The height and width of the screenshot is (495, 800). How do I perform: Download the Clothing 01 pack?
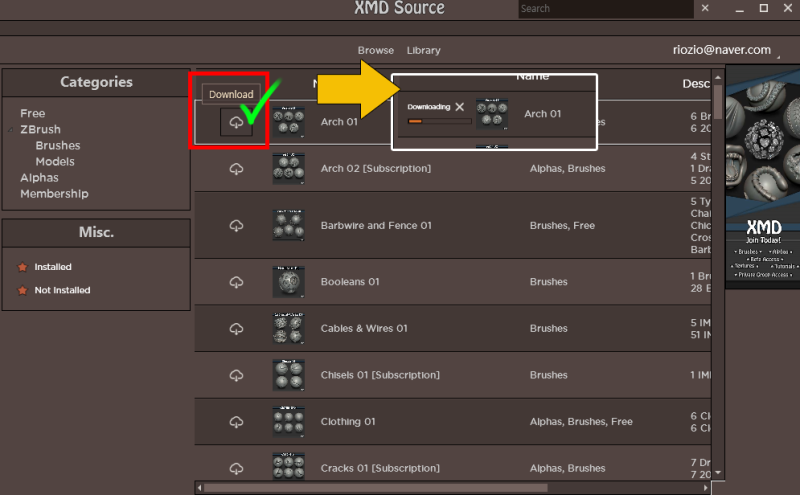coord(236,422)
